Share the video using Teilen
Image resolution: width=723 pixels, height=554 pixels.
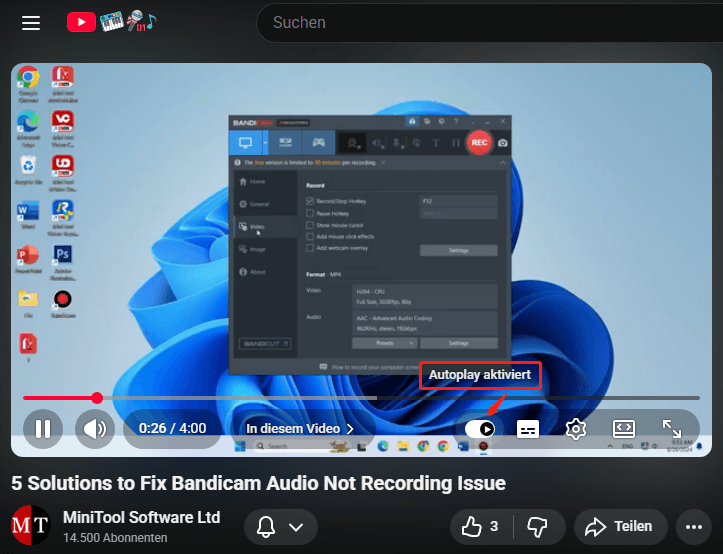coord(620,526)
